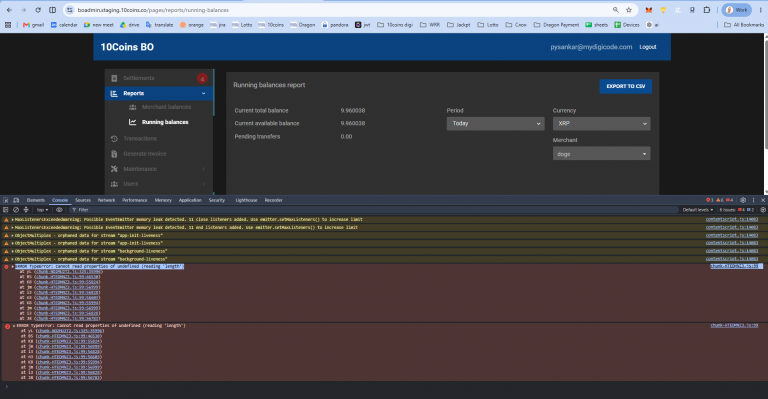Click the browser address bar URL
The height and width of the screenshot is (399, 768).
tap(153, 10)
